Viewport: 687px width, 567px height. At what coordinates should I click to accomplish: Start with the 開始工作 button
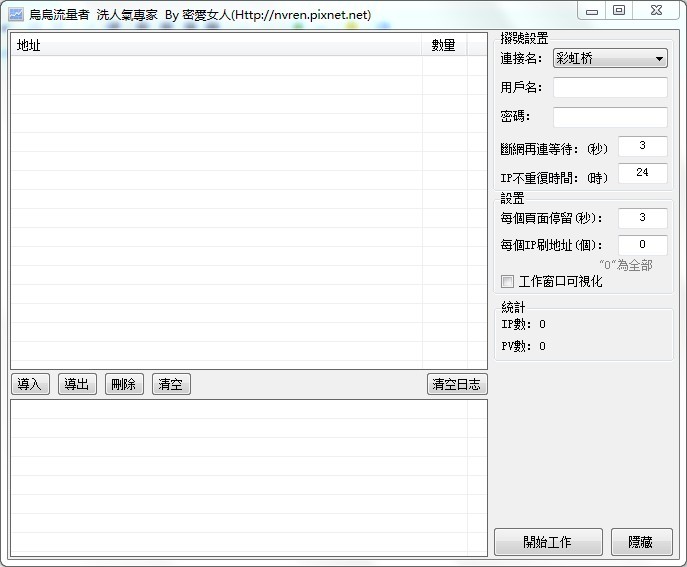pos(548,542)
